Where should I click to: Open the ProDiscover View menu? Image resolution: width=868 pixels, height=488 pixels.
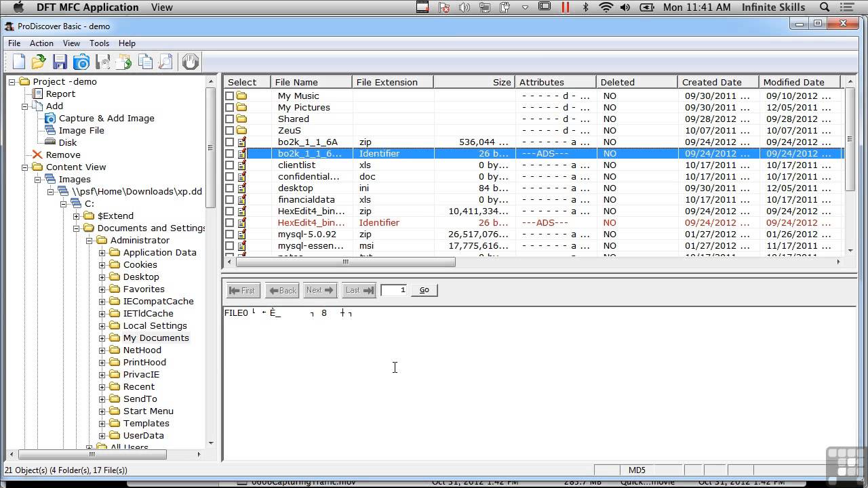[71, 43]
